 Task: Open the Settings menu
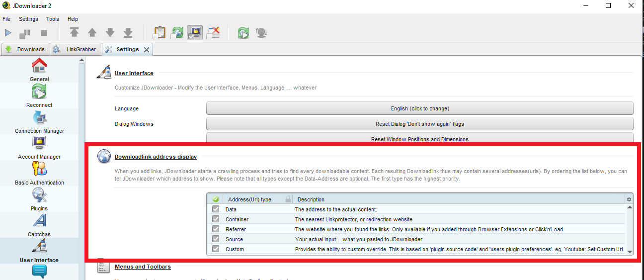click(x=28, y=19)
